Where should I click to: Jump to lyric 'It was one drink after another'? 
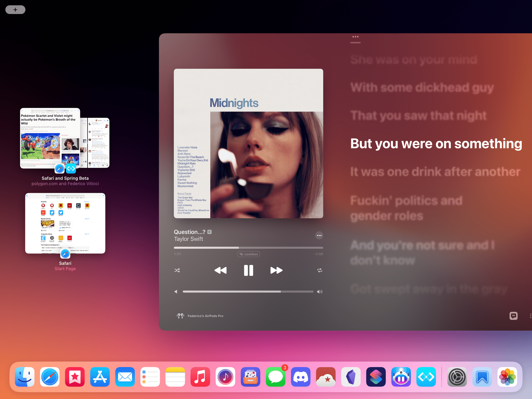(x=435, y=172)
